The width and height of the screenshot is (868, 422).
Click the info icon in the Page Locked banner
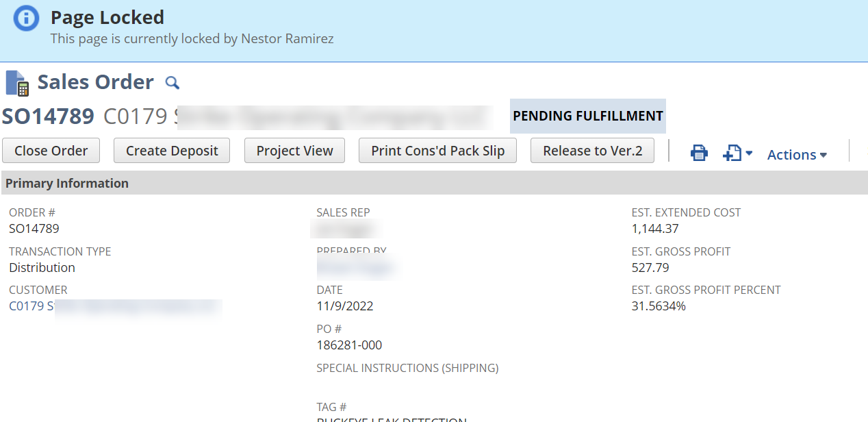(x=26, y=18)
